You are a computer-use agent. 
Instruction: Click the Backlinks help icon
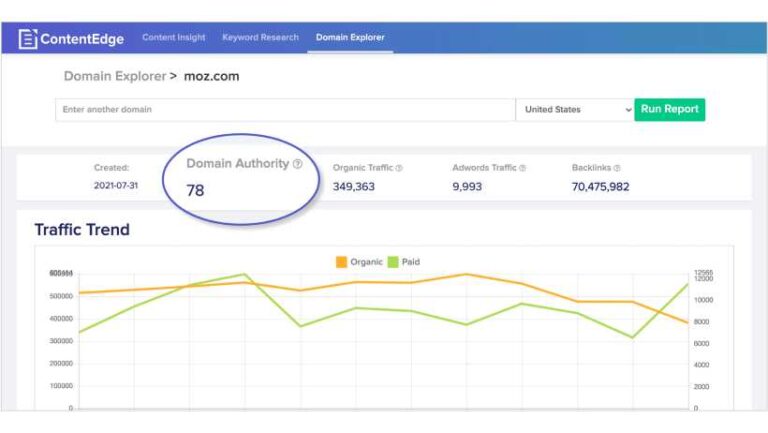[x=617, y=168]
